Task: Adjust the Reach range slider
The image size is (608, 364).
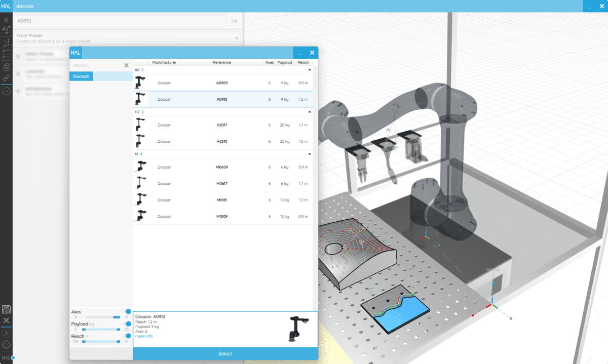Action: coord(100,341)
